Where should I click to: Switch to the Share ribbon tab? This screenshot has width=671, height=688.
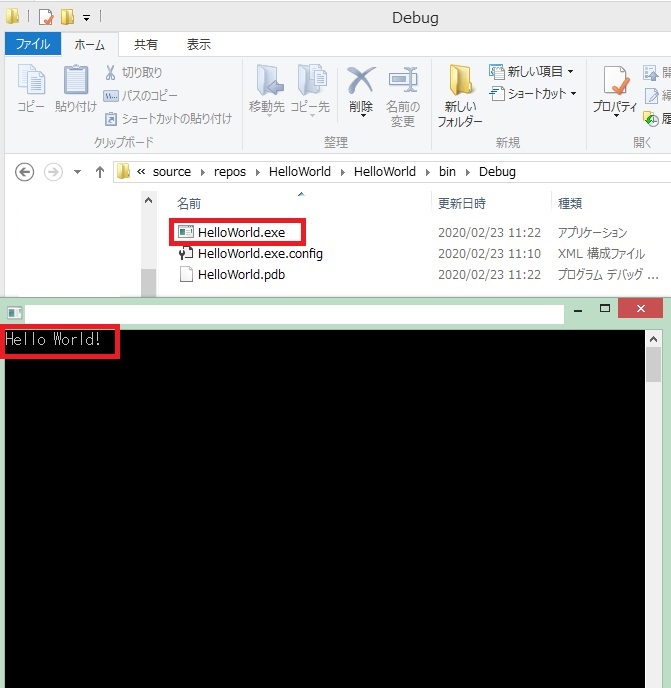146,44
